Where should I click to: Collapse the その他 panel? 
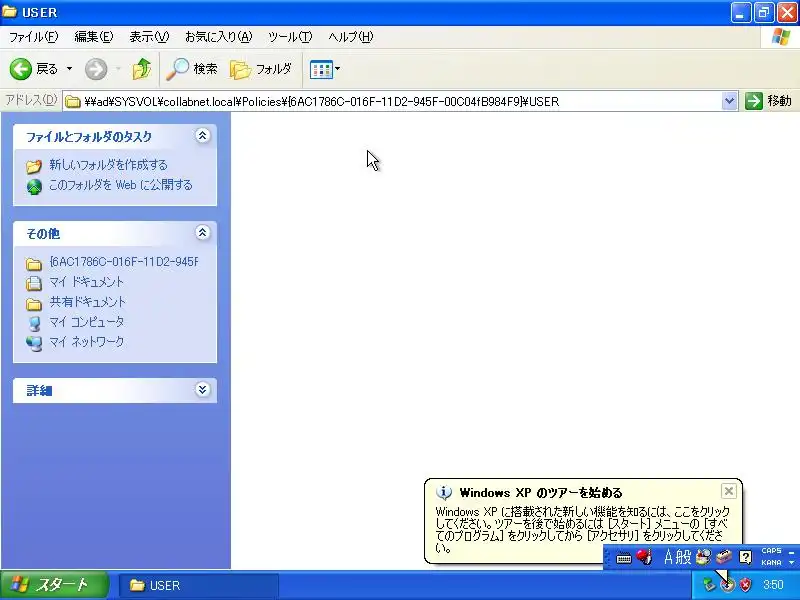[203, 233]
